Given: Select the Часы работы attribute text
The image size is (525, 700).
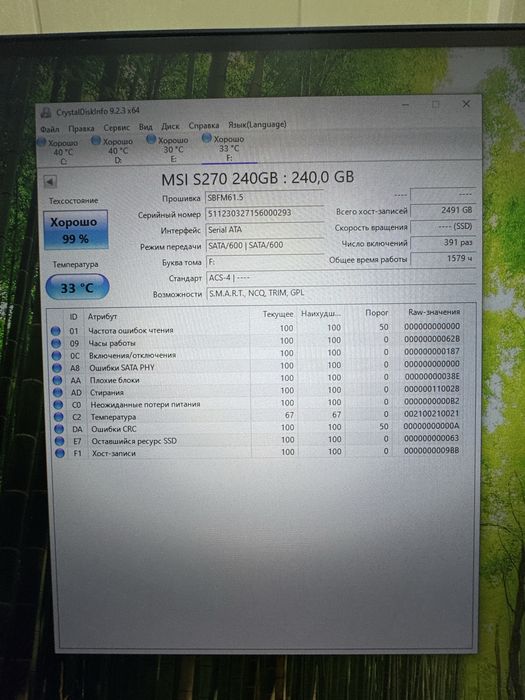Looking at the screenshot, I should coord(112,343).
